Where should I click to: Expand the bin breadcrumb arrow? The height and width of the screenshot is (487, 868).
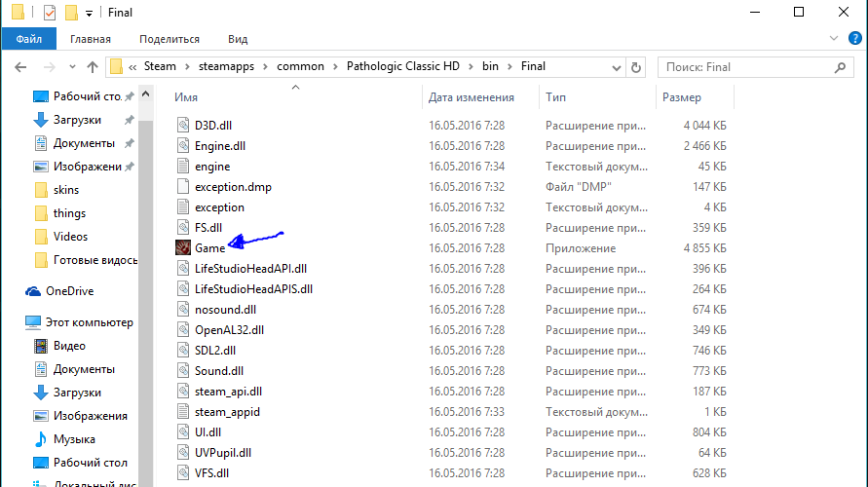click(x=509, y=67)
